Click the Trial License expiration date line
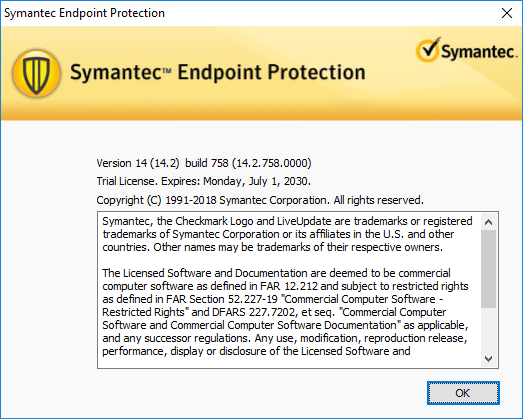 [203, 181]
